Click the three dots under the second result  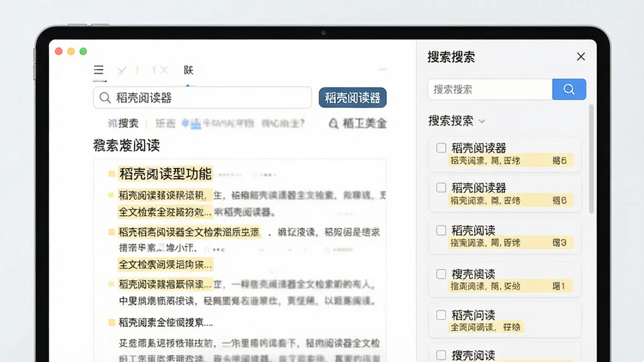(218, 249)
